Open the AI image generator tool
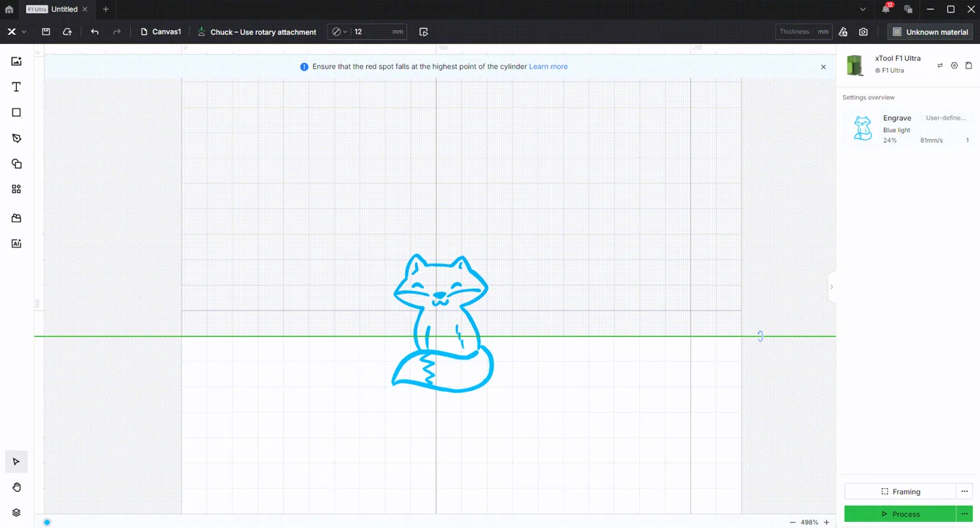The height and width of the screenshot is (528, 980). [x=16, y=243]
